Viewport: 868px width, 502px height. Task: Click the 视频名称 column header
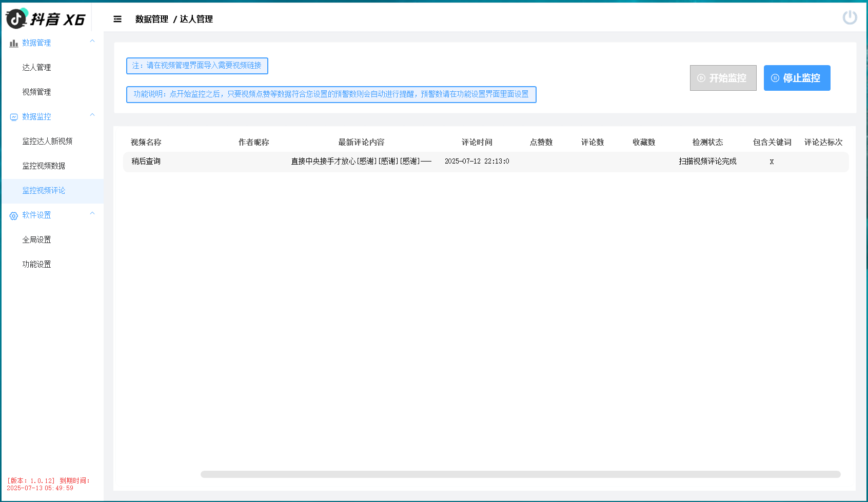(x=146, y=143)
